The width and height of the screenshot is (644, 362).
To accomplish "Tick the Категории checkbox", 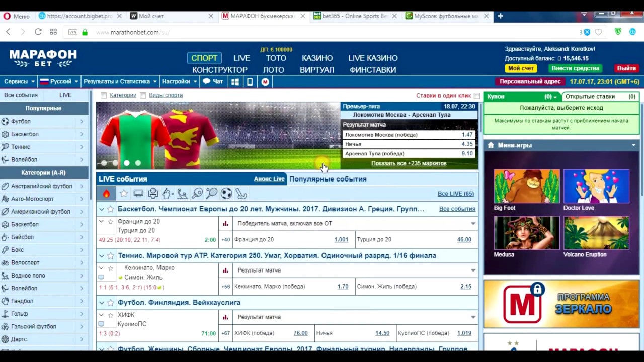I will [104, 95].
